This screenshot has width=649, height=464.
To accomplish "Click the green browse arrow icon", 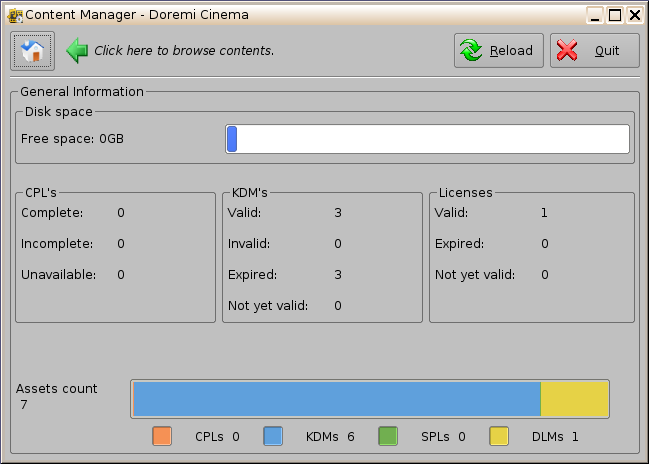I will [x=77, y=50].
